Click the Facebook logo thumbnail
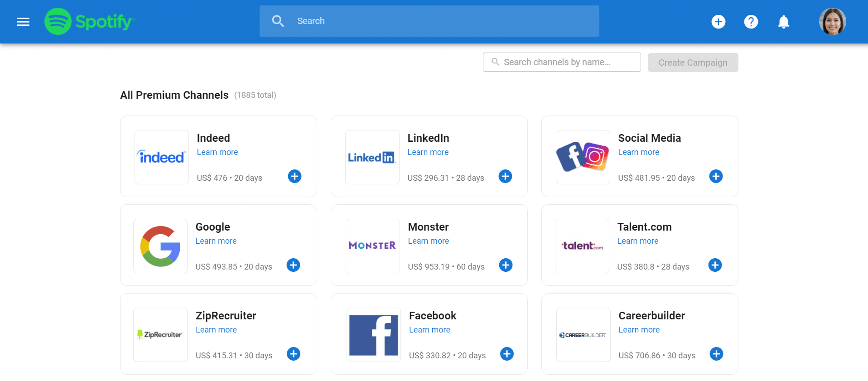Image resolution: width=868 pixels, height=381 pixels. (374, 335)
